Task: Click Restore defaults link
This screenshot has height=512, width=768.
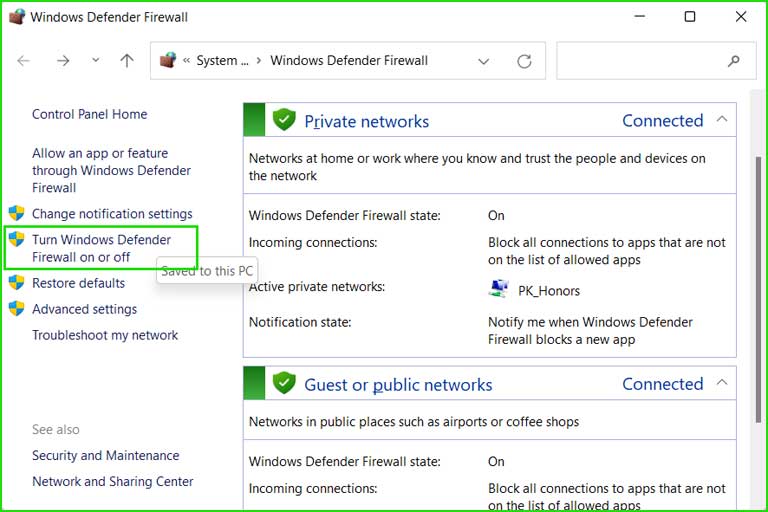Action: coord(78,283)
